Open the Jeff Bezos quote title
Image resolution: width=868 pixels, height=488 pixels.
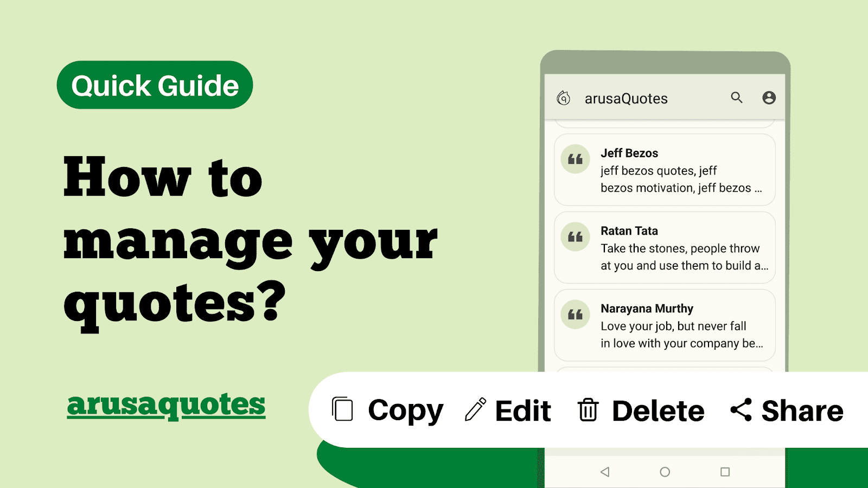coord(629,153)
